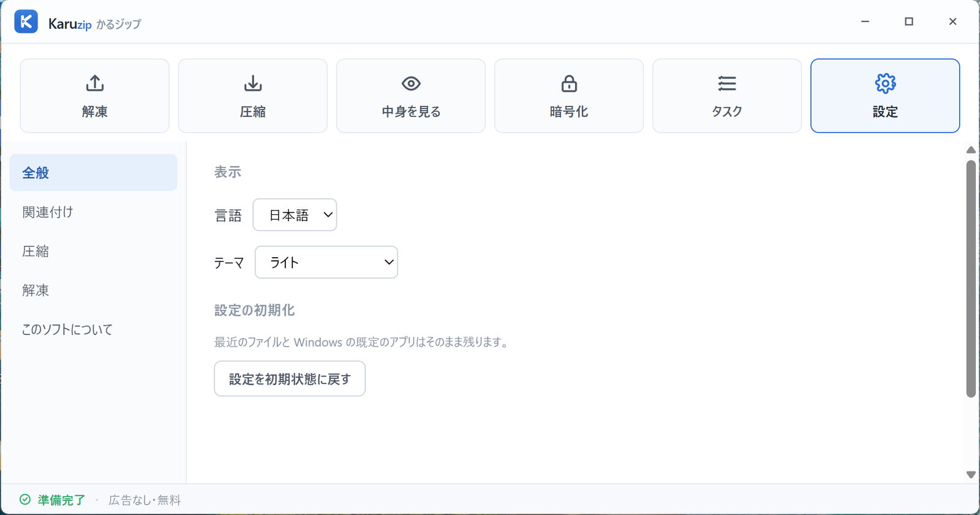Open the タスク list tab
Screen dimensions: 980x515
[727, 96]
